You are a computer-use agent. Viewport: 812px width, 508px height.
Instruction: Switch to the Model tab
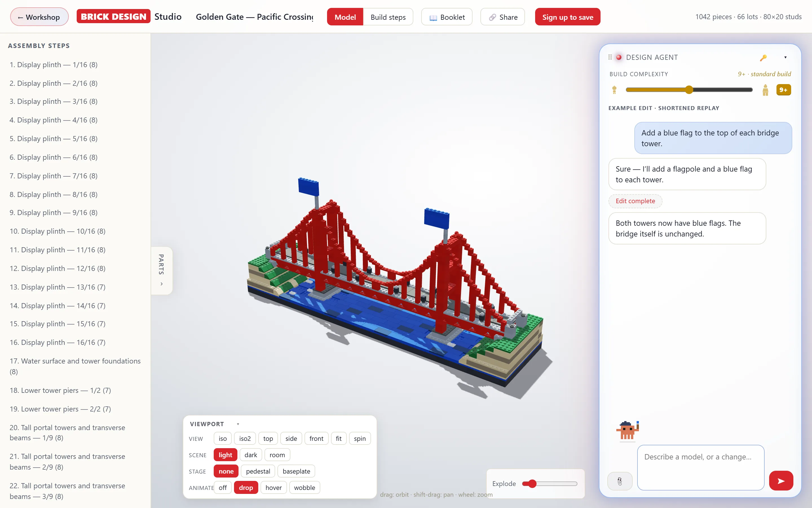(345, 17)
